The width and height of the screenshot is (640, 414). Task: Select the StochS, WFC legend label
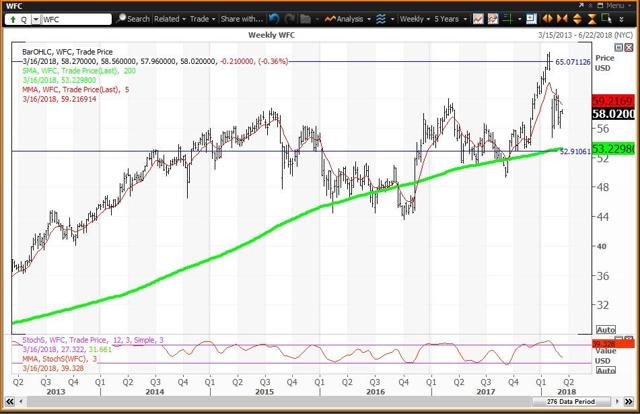click(x=93, y=340)
